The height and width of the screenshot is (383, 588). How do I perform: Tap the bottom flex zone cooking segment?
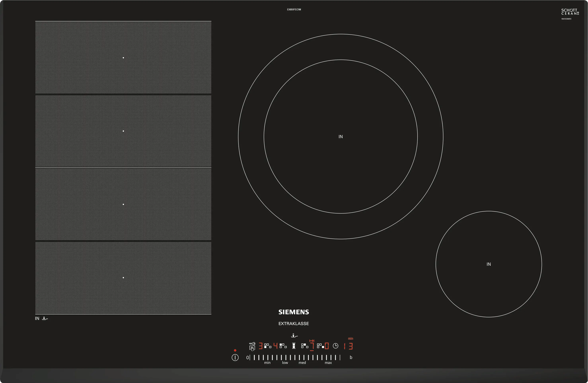click(x=123, y=278)
